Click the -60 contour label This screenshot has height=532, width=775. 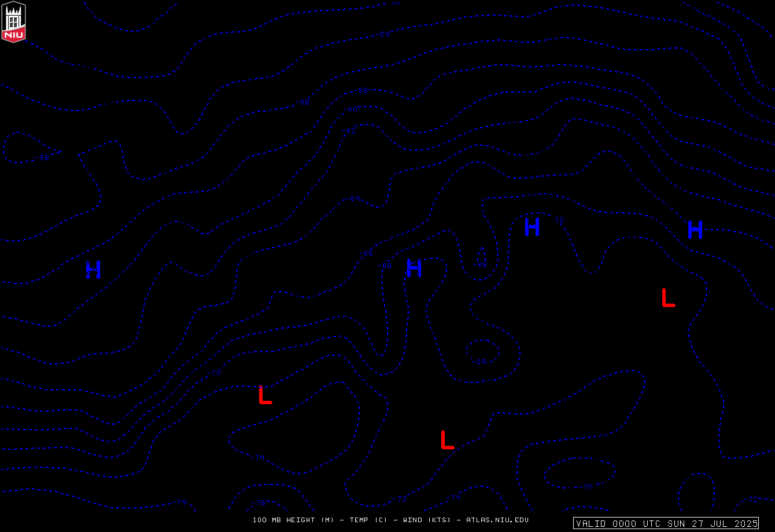[x=350, y=110]
